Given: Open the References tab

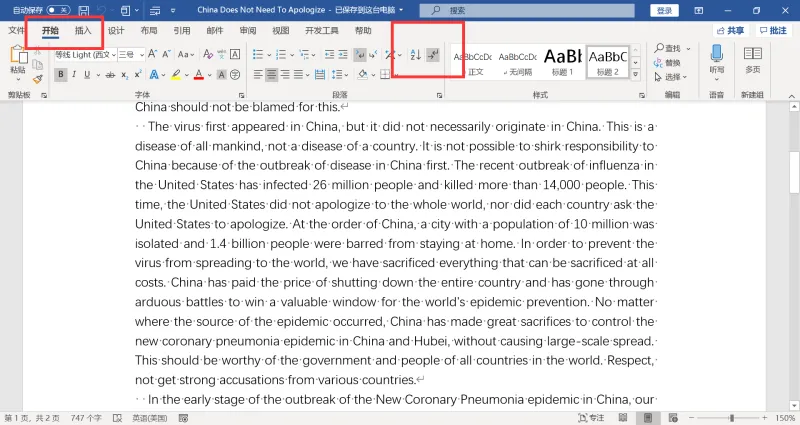Looking at the screenshot, I should coord(182,31).
